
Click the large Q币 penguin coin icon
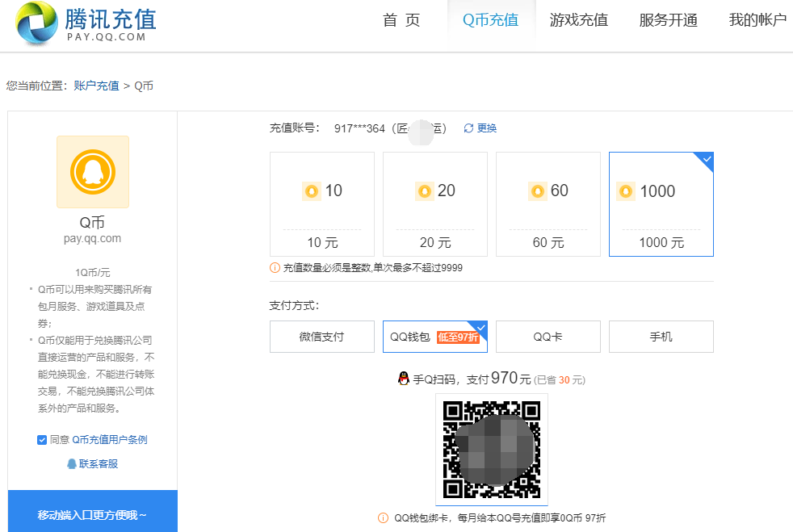93,172
